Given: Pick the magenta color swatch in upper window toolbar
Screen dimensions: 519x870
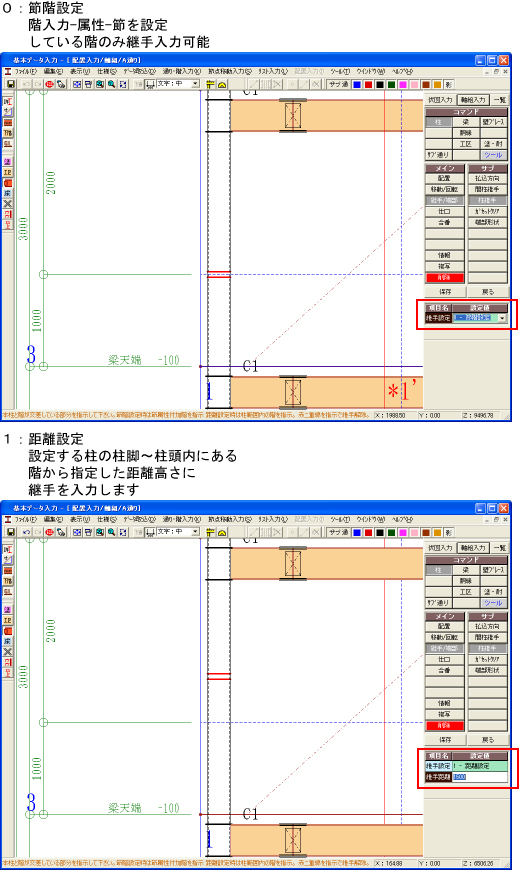Looking at the screenshot, I should click(x=402, y=84).
